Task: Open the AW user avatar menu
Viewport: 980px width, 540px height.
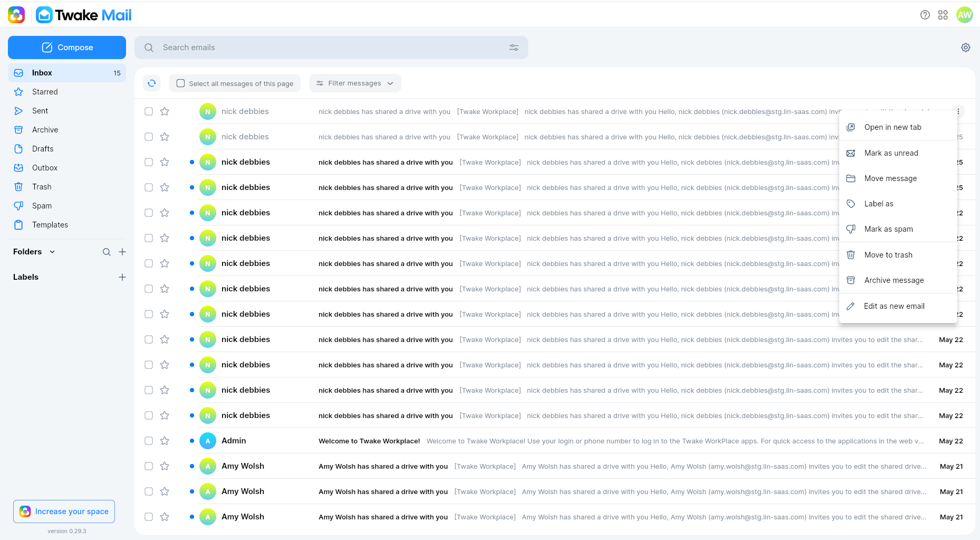Action: coord(964,15)
